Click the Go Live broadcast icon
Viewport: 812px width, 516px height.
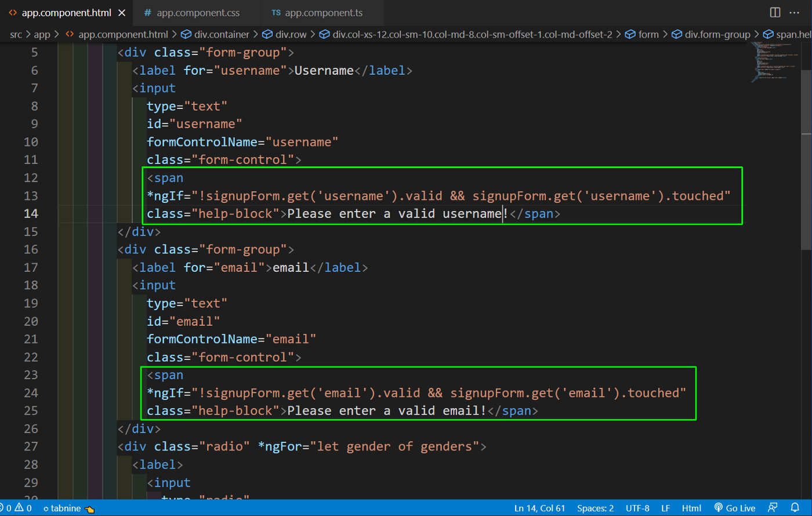pyautogui.click(x=718, y=508)
